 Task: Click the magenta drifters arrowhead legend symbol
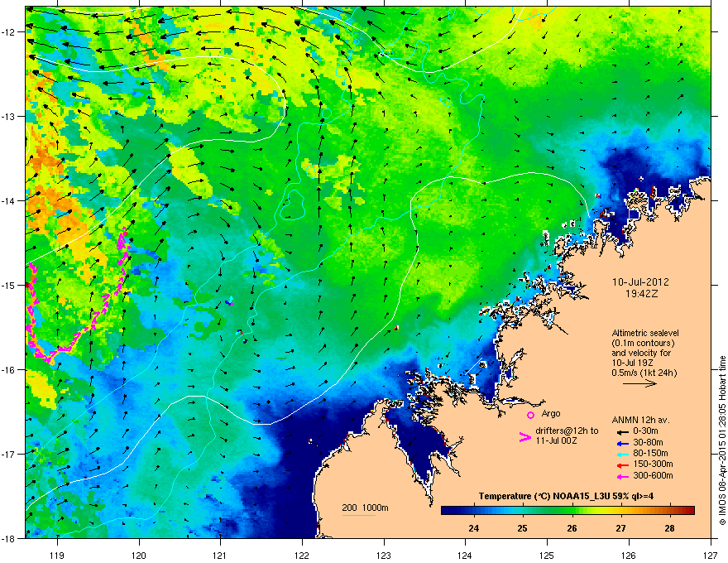coord(524,437)
